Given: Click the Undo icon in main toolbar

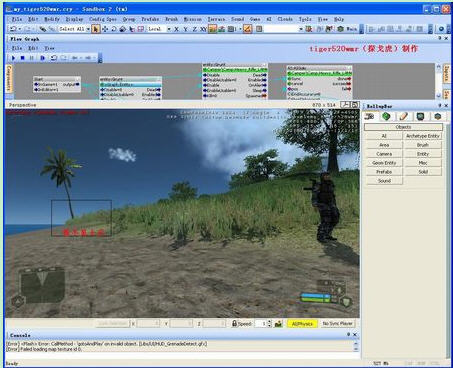Looking at the screenshot, I should pos(13,29).
